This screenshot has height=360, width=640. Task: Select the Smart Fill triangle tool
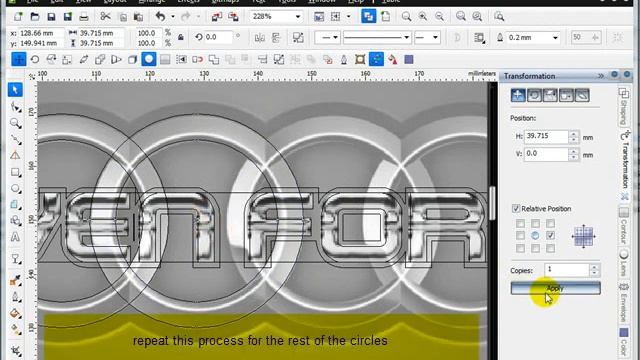point(16,156)
